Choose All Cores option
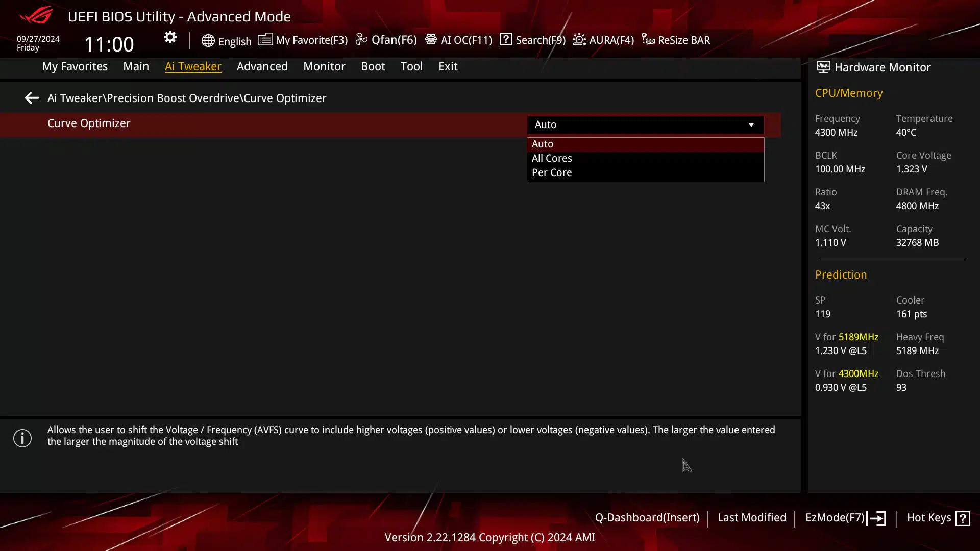 [x=645, y=159]
